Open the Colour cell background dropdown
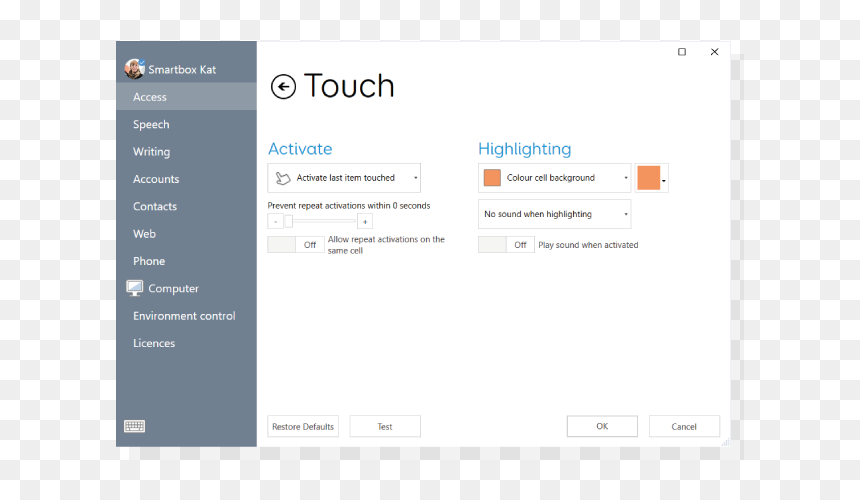This screenshot has height=500, width=860. (555, 178)
